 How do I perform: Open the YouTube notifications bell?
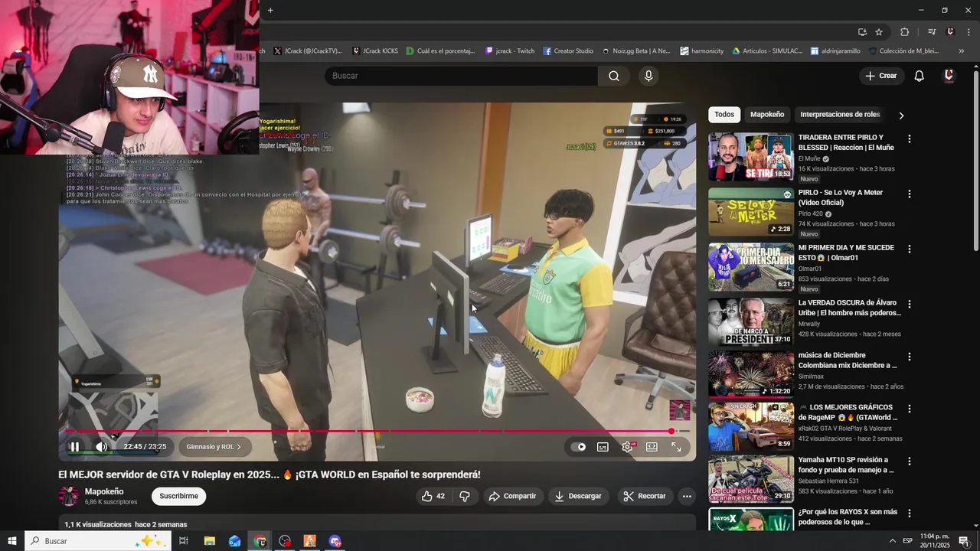tap(919, 76)
